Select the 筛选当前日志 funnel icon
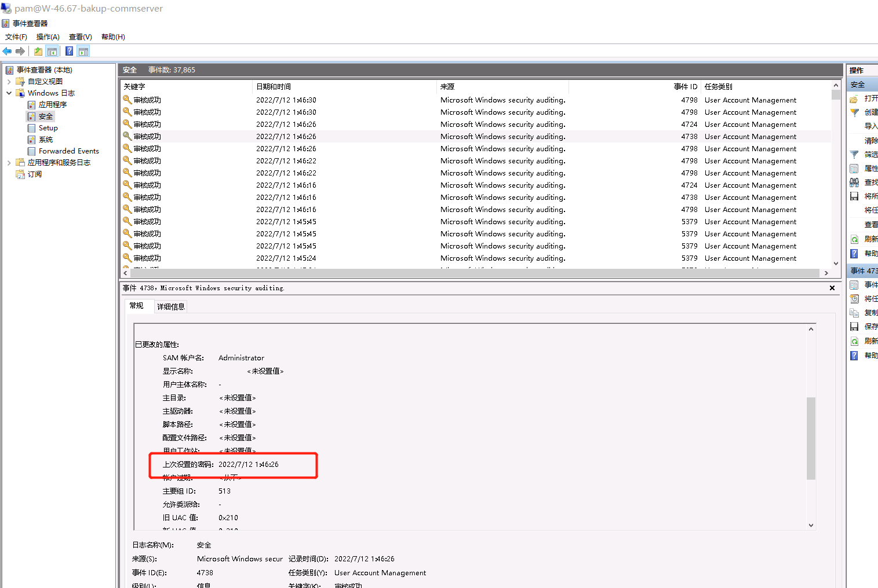The width and height of the screenshot is (878, 588). (854, 154)
